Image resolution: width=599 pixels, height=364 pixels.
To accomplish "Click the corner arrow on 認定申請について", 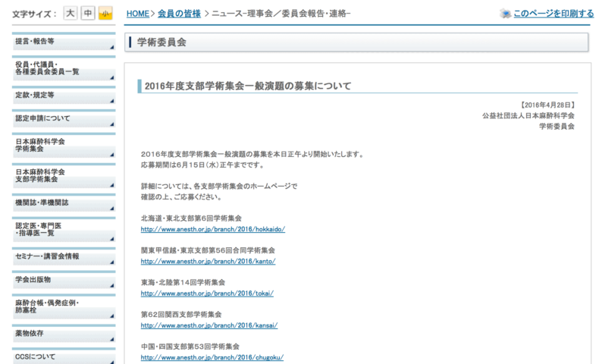I will coord(112,124).
